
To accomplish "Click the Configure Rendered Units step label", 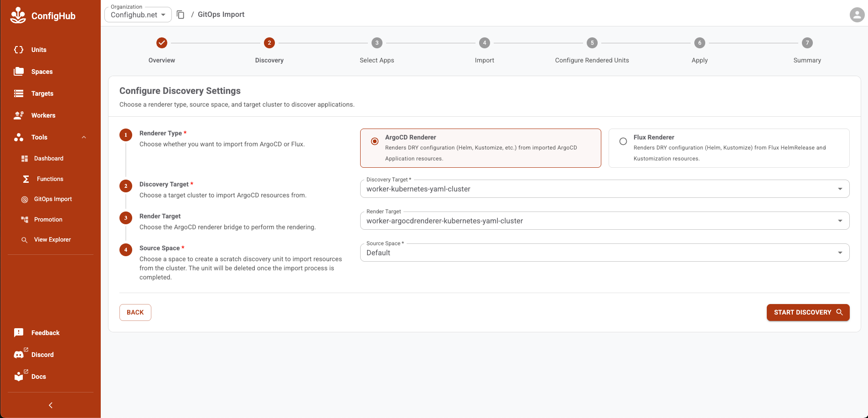I will click(592, 60).
